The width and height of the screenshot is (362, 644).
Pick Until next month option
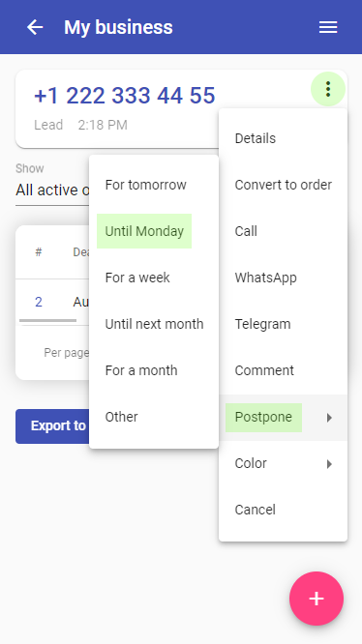[154, 324]
